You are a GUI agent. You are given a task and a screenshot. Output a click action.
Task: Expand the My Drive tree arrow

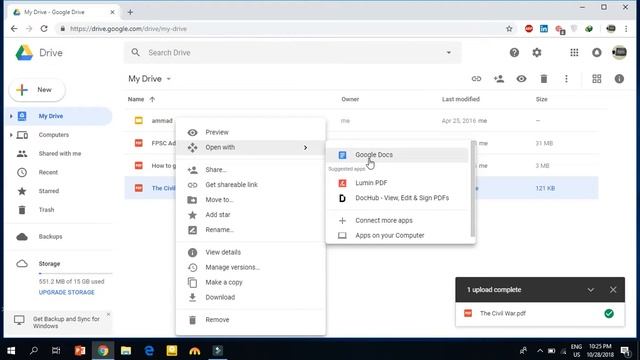click(x=11, y=116)
